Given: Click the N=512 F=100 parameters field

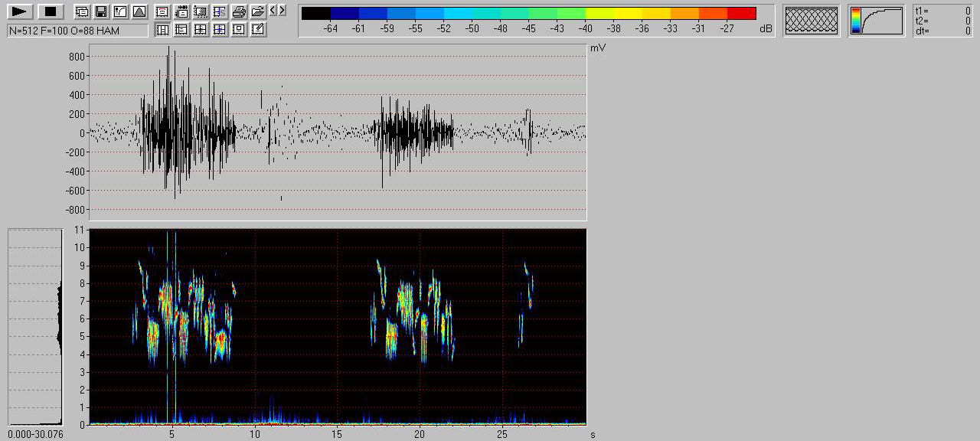Looking at the screenshot, I should 77,31.
